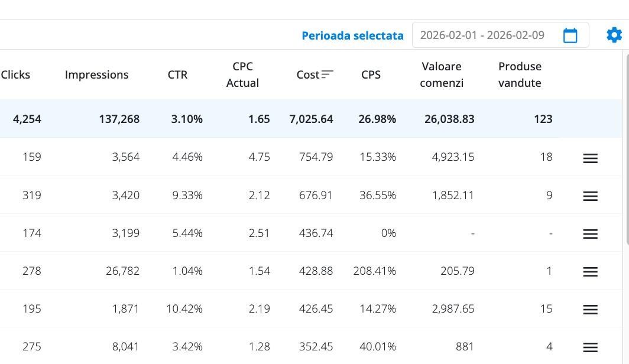This screenshot has height=364, width=629.
Task: Click the CTR column header
Action: tap(177, 74)
